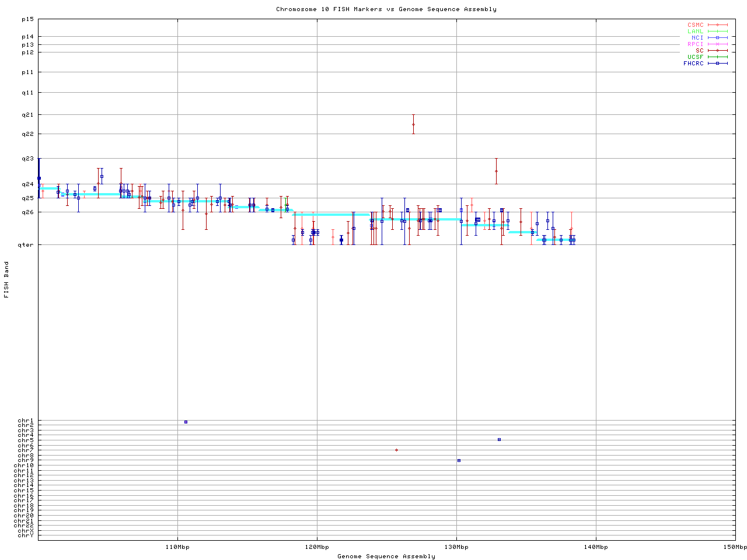Image resolution: width=747 pixels, height=560 pixels.
Task: Select the blue square marker on the chr9 row
Action: (459, 460)
